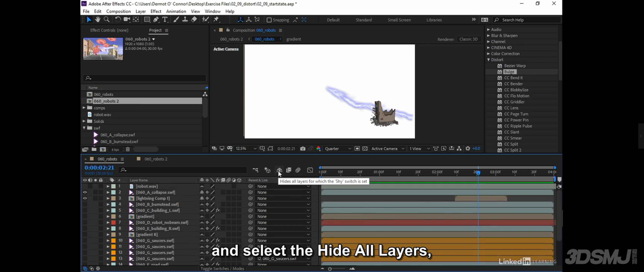The height and width of the screenshot is (272, 644).
Task: Select the Rotation tool
Action: click(118, 20)
